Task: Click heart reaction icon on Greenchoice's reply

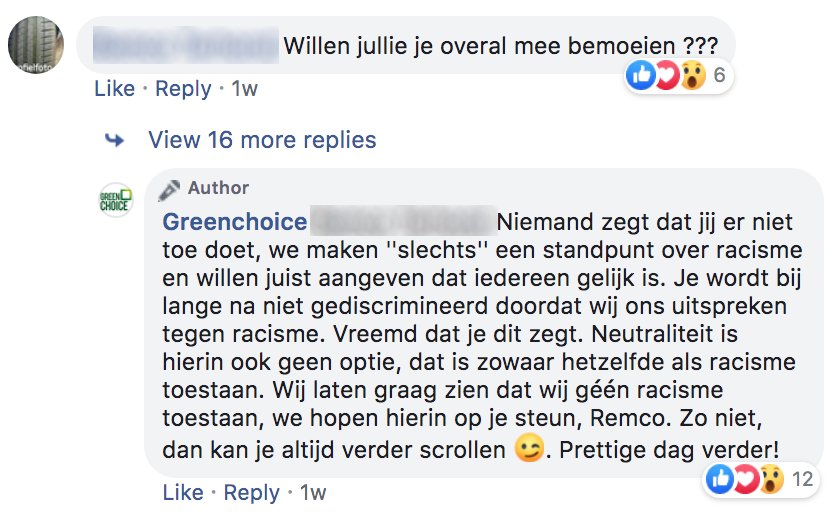Action: [744, 479]
